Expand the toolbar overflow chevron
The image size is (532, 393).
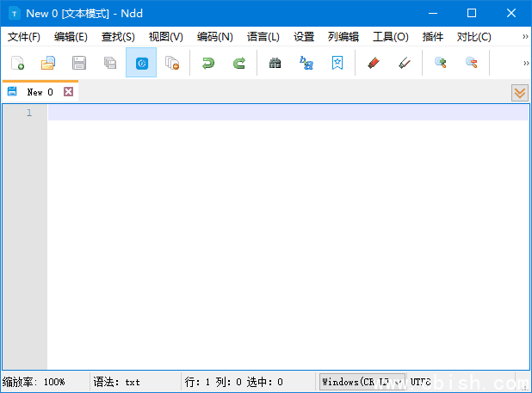point(525,63)
